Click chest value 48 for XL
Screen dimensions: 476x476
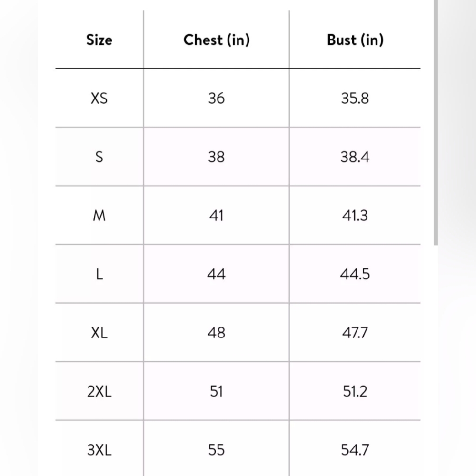(x=217, y=333)
